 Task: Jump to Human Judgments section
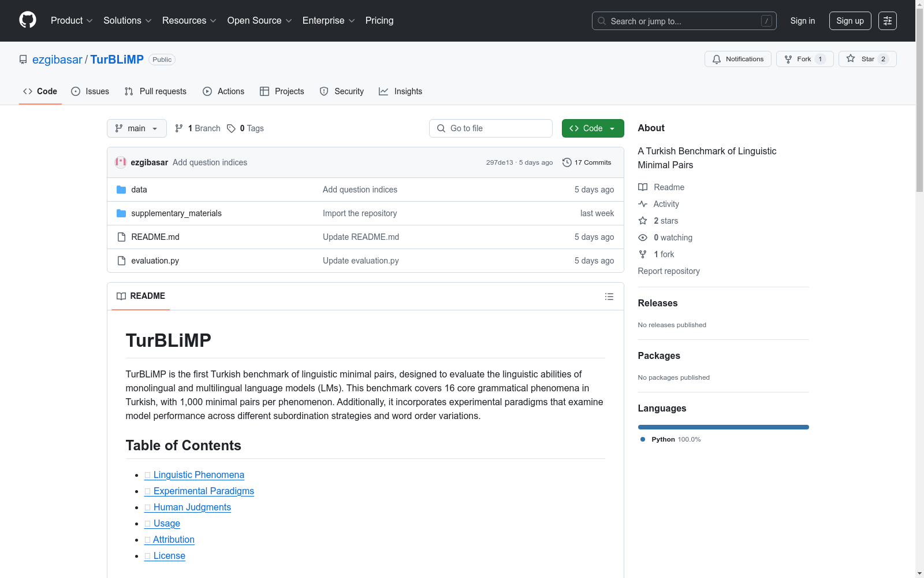(x=188, y=507)
